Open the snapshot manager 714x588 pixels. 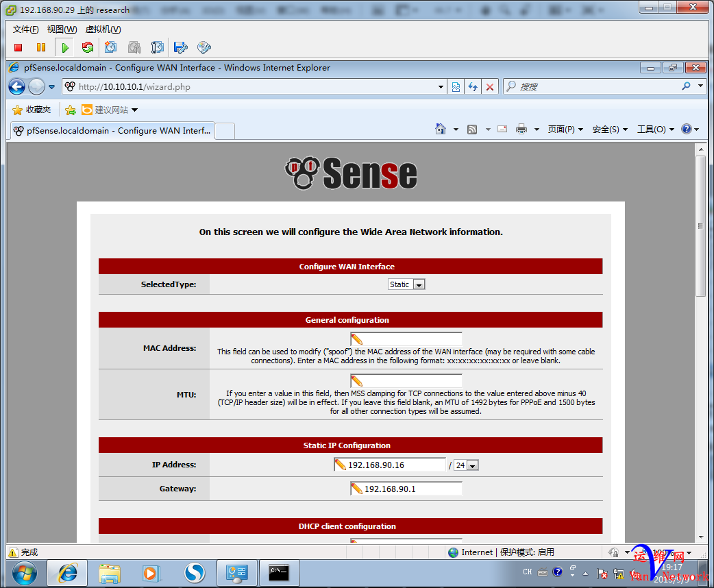point(157,47)
